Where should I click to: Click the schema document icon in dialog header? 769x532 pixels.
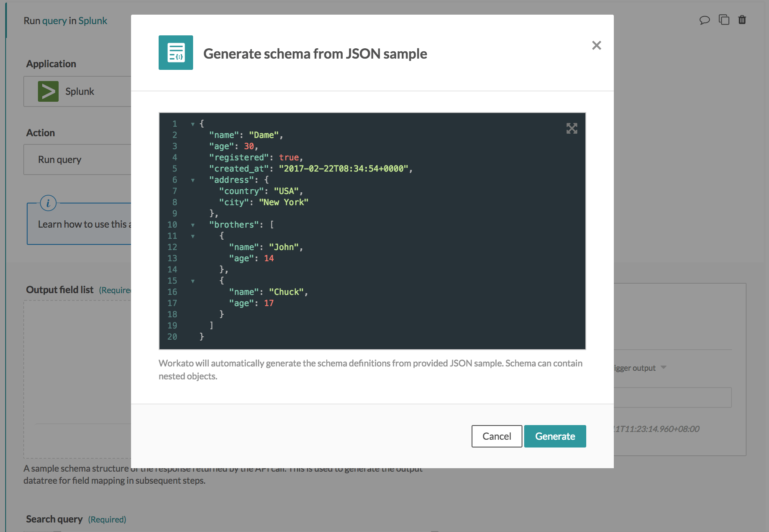[175, 52]
